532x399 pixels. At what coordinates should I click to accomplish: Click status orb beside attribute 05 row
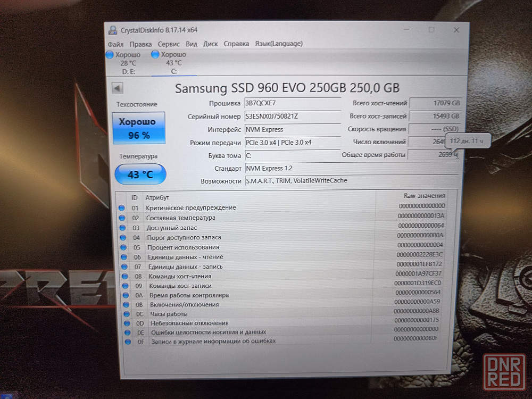point(123,247)
